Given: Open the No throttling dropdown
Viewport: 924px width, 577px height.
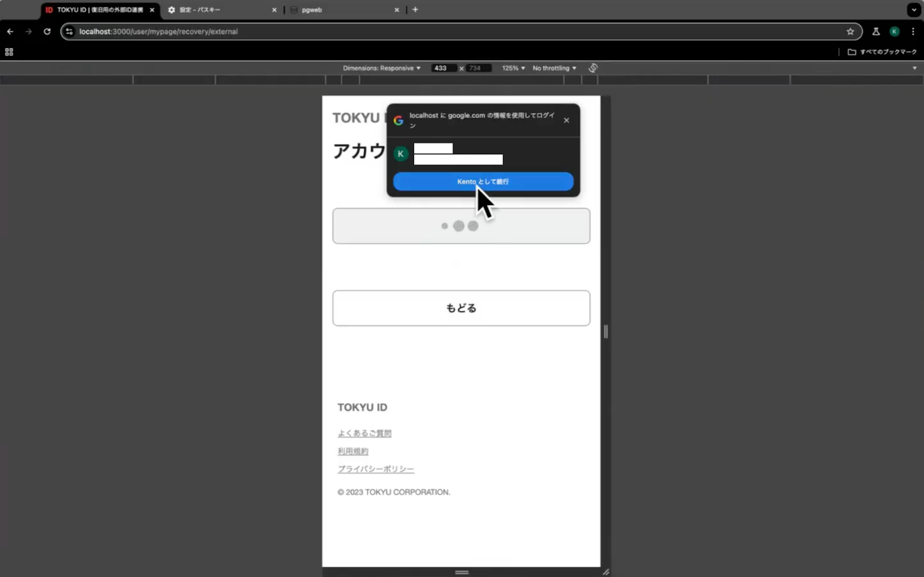Looking at the screenshot, I should click(x=553, y=68).
